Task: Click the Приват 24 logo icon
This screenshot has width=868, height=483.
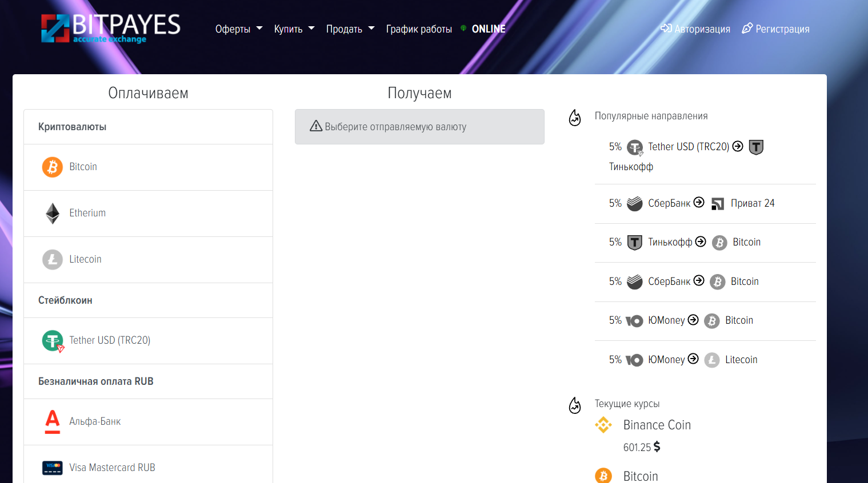Action: [x=718, y=204]
